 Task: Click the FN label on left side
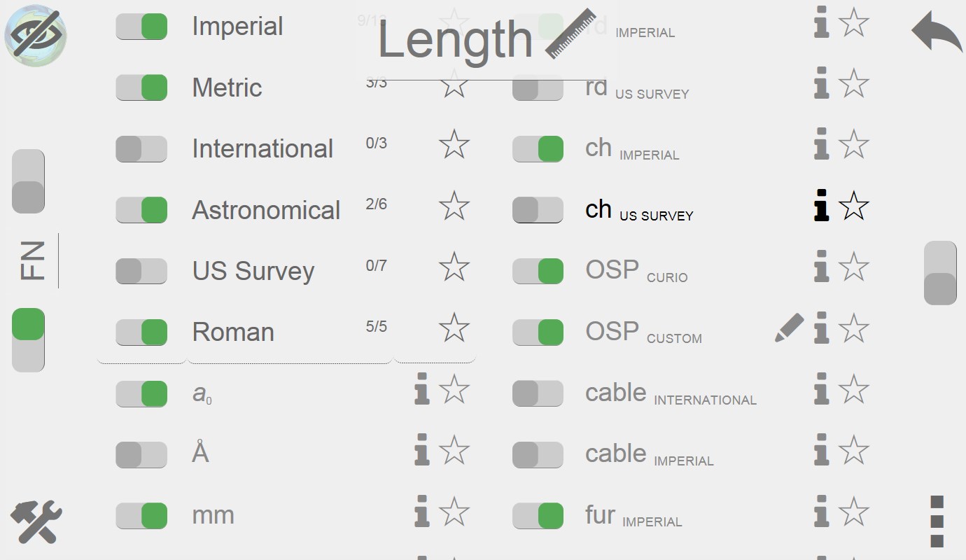(33, 260)
